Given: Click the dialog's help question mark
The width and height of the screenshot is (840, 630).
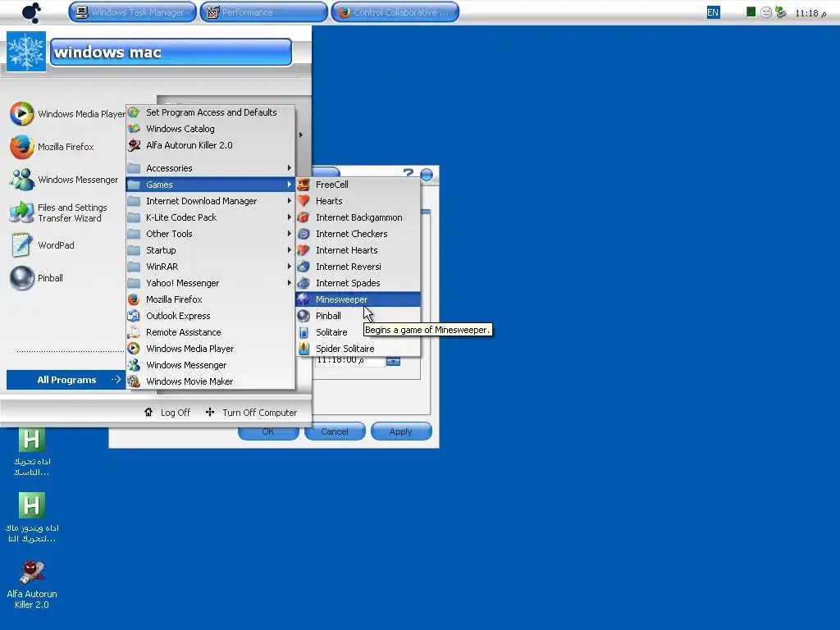Looking at the screenshot, I should [409, 174].
